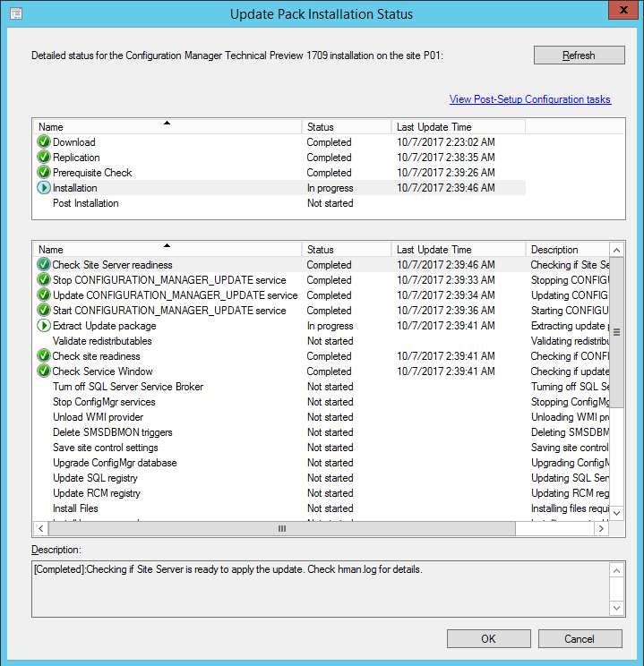Select the Install Files step

click(322, 508)
